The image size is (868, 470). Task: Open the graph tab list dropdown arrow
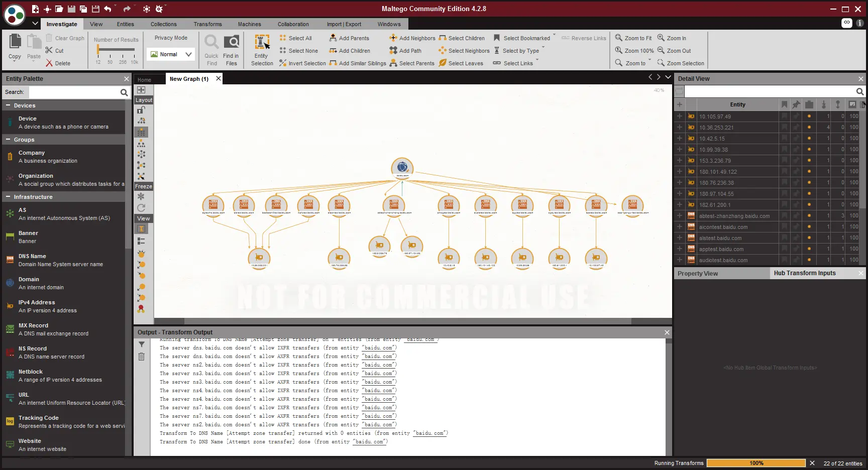668,77
